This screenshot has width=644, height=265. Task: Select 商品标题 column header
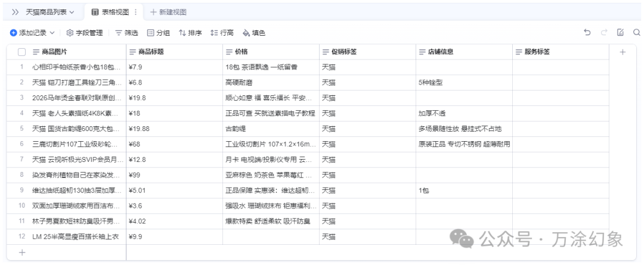tap(174, 52)
